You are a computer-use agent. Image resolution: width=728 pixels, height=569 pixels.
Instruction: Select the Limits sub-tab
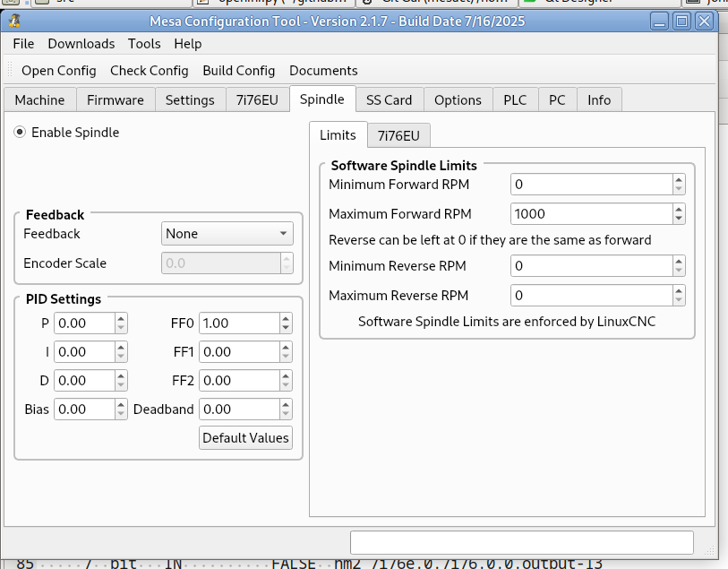pos(338,135)
